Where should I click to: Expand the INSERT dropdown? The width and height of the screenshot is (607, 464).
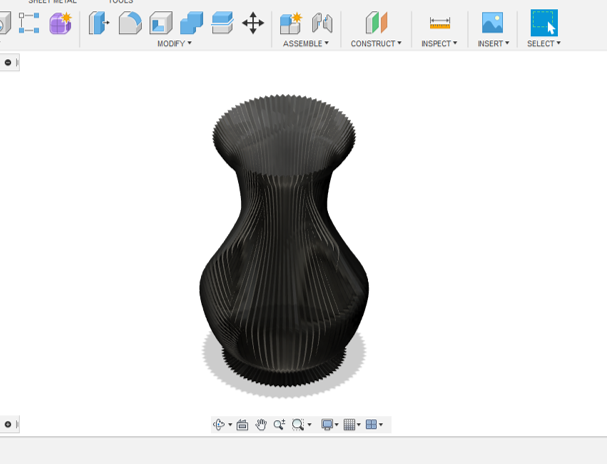pos(493,43)
